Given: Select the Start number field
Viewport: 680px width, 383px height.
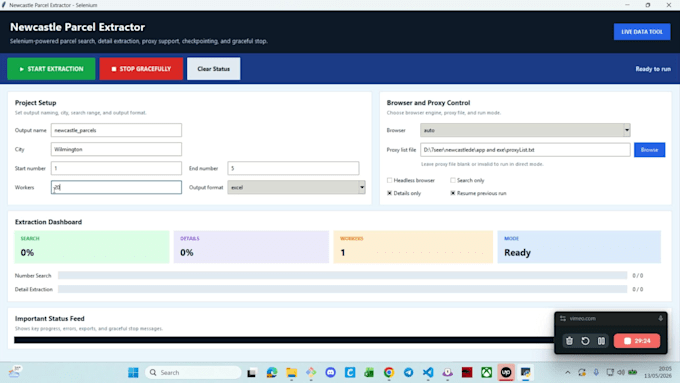Looking at the screenshot, I should click(116, 168).
